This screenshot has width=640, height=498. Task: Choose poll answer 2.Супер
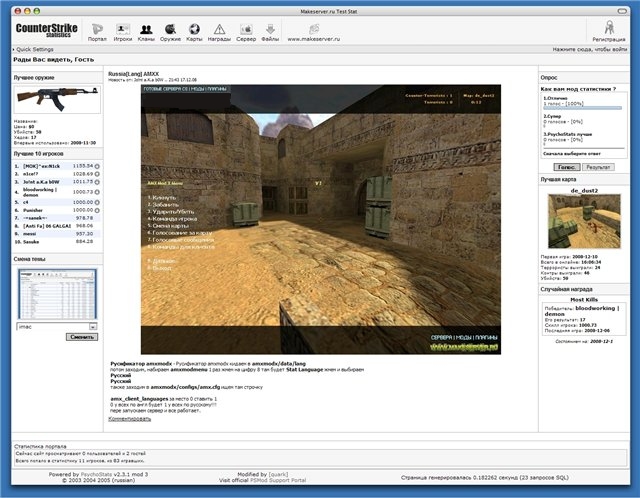tap(552, 116)
